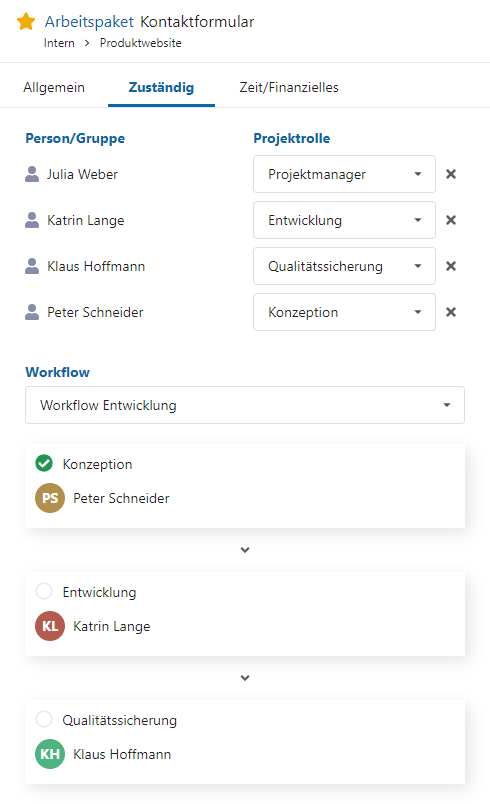Expand the chevron below the Konzeption card

coord(245,550)
